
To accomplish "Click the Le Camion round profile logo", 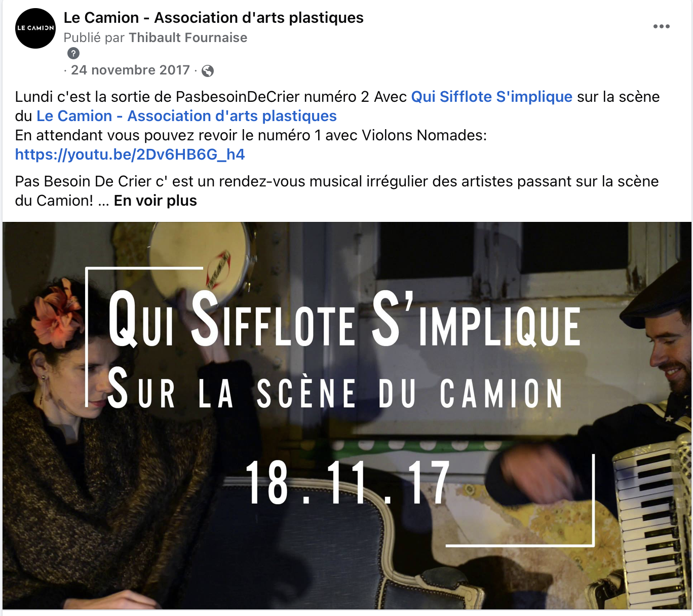I will click(35, 28).
